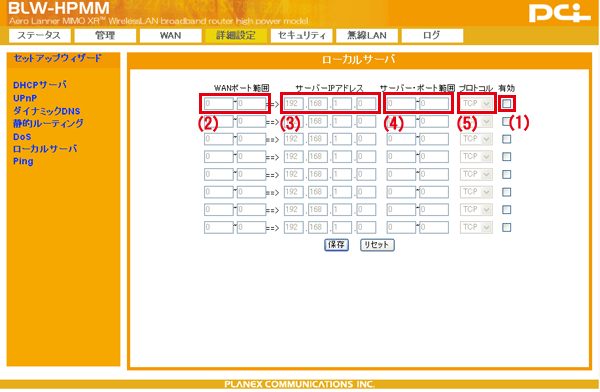Toggle the fifth row 有効 checkbox
This screenshot has height=392, width=600.
coord(507,175)
